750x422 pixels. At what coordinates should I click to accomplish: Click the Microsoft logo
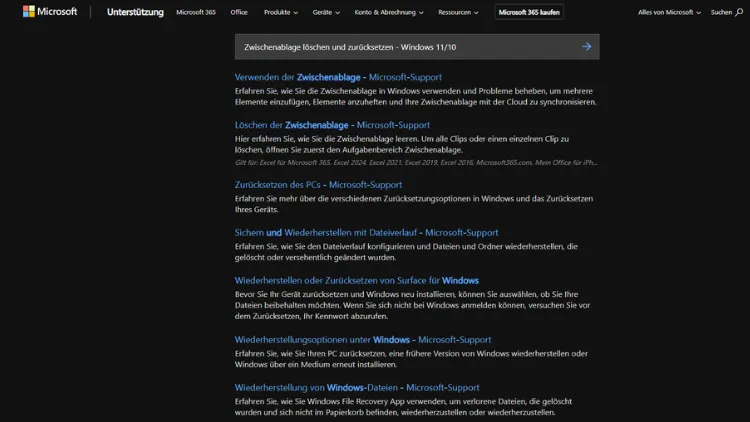(x=50, y=11)
